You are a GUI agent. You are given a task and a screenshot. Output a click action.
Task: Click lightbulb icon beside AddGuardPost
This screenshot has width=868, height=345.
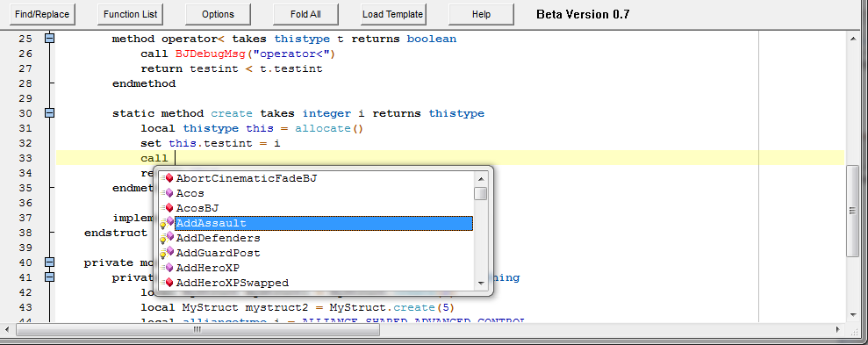167,253
